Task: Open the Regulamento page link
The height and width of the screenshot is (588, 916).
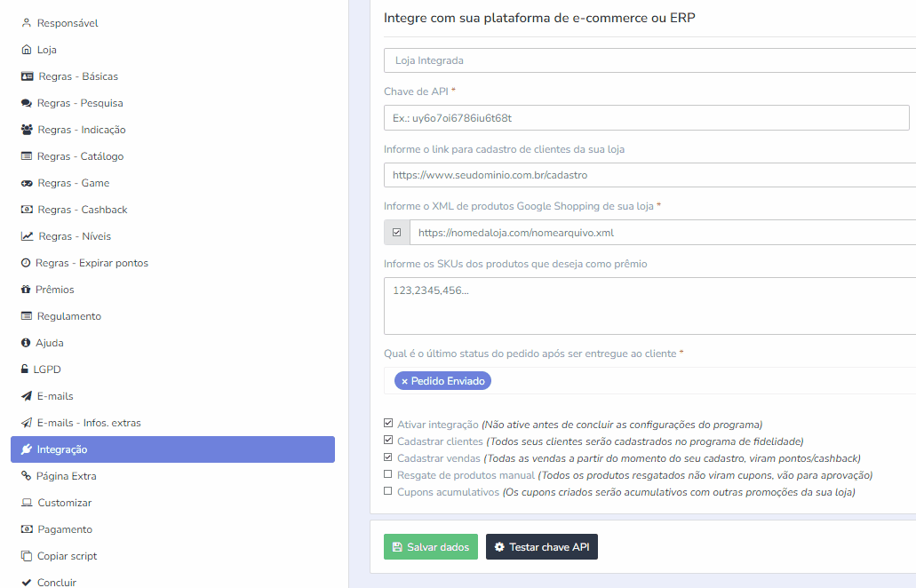Action: coord(172,316)
